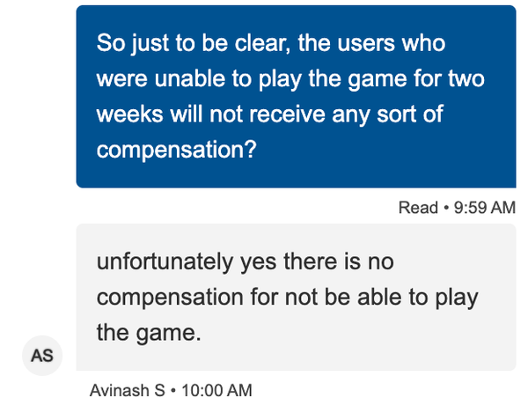
Task: Click "two" at the end of the blue message's second line
Action: pyautogui.click(x=466, y=78)
